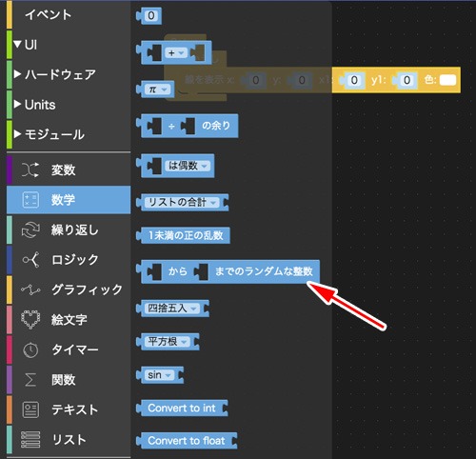Select the 数学 category
Image resolution: width=476 pixels, height=459 pixels.
pyautogui.click(x=69, y=200)
